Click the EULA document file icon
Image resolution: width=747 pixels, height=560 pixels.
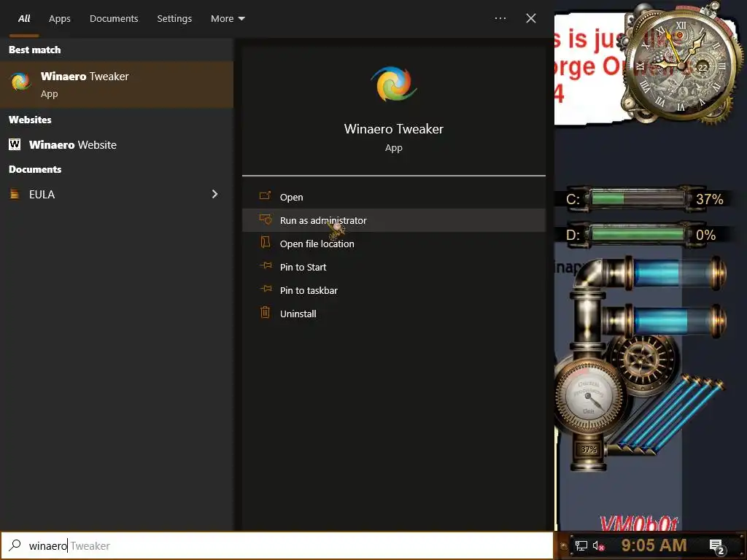click(15, 194)
